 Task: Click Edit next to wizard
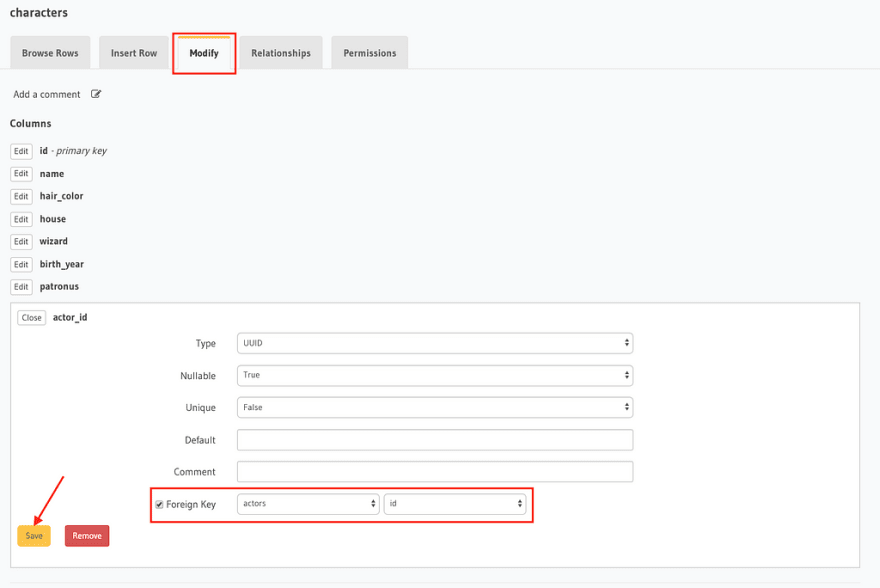point(21,242)
